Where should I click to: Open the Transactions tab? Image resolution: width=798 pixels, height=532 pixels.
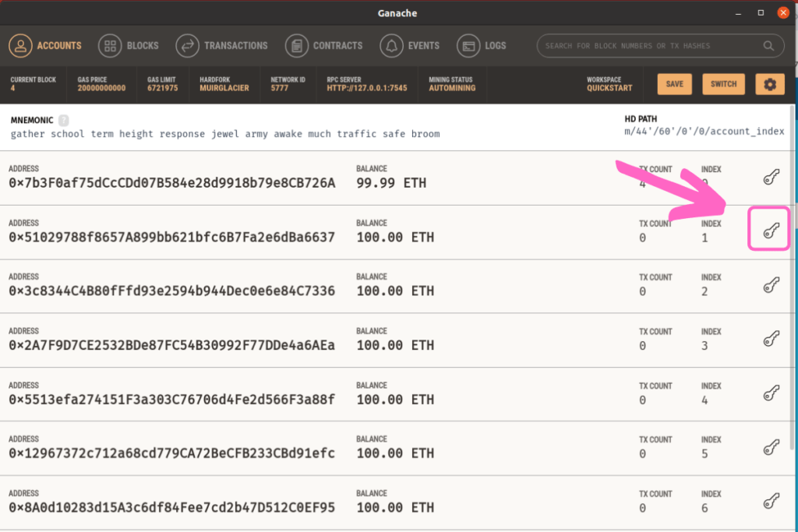(x=221, y=46)
